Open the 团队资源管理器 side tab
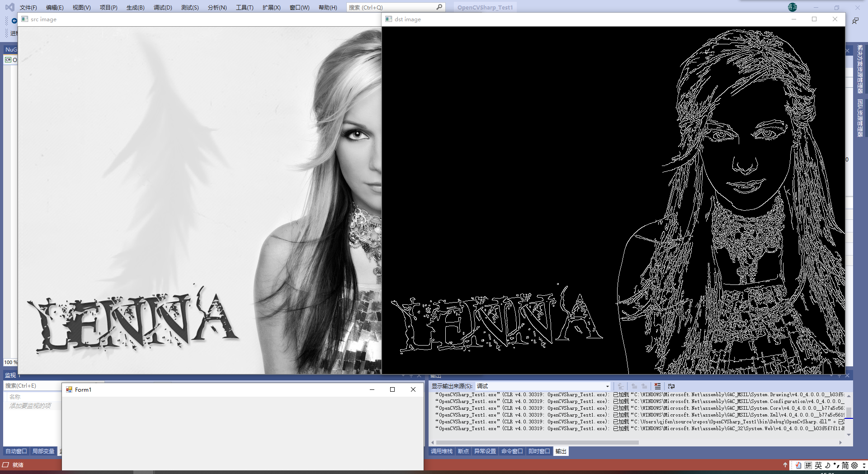Image resolution: width=868 pixels, height=474 pixels. (x=860, y=118)
